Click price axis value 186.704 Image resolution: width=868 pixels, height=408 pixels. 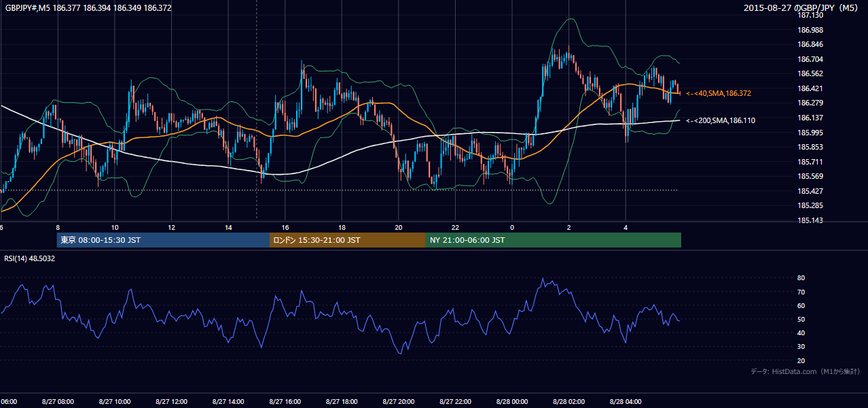(811, 59)
